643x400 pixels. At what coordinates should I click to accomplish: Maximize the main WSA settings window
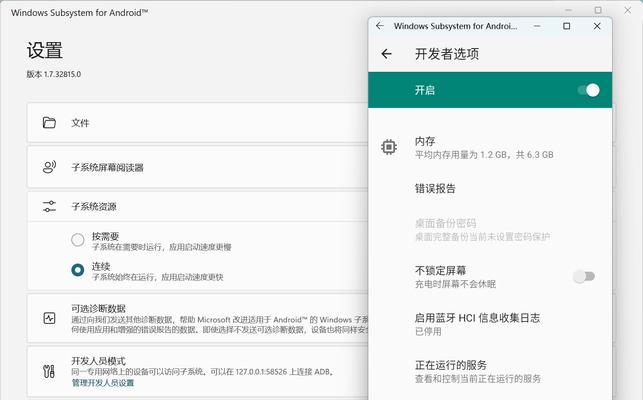598,10
